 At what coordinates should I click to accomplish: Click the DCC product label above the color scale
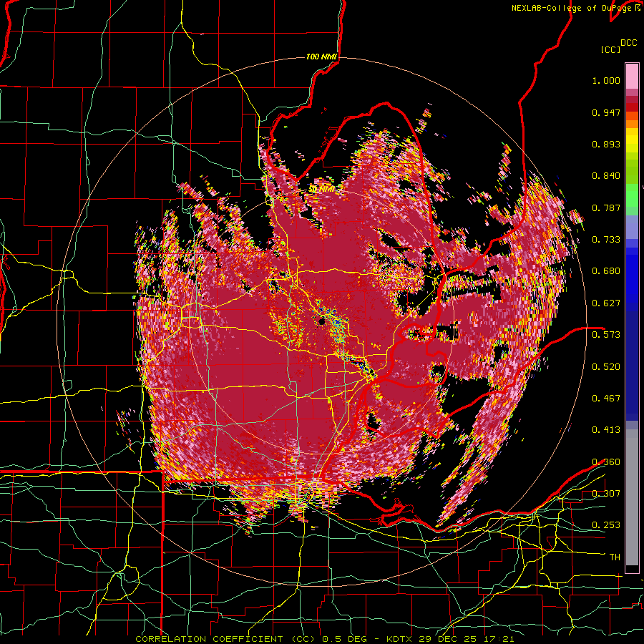(629, 43)
